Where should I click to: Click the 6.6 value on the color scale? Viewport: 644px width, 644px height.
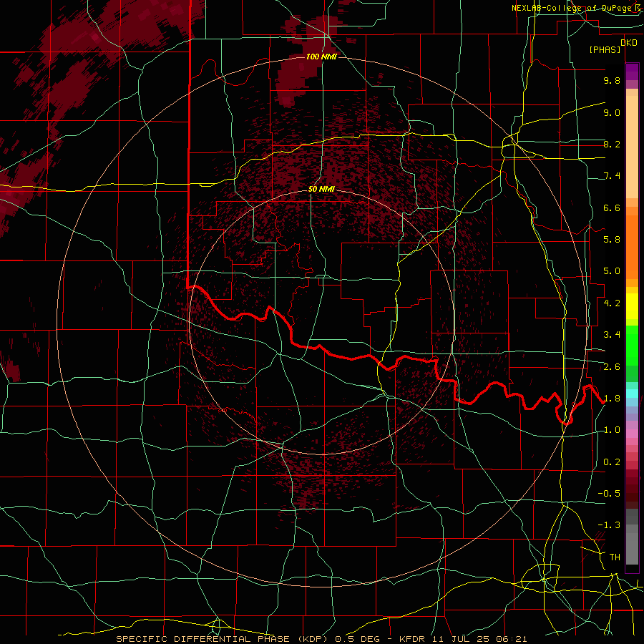[612, 208]
